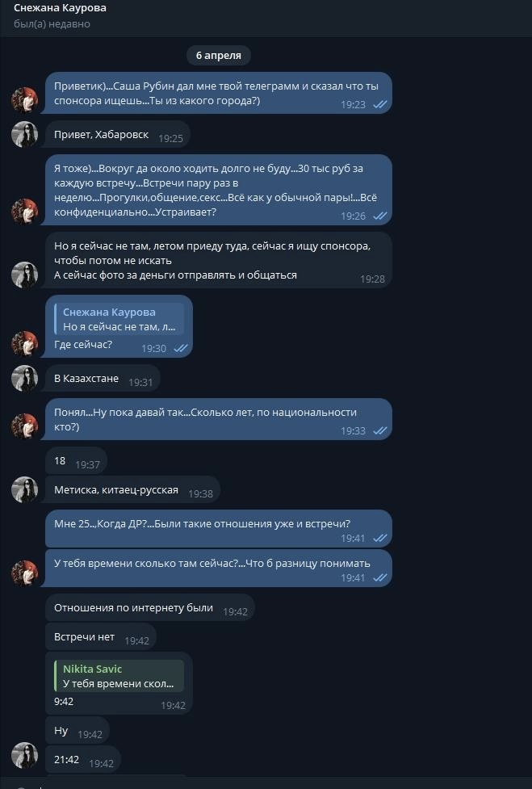Image resolution: width=532 pixels, height=789 pixels.
Task: Click read checkmarks on the 19:33 message
Action: click(379, 431)
